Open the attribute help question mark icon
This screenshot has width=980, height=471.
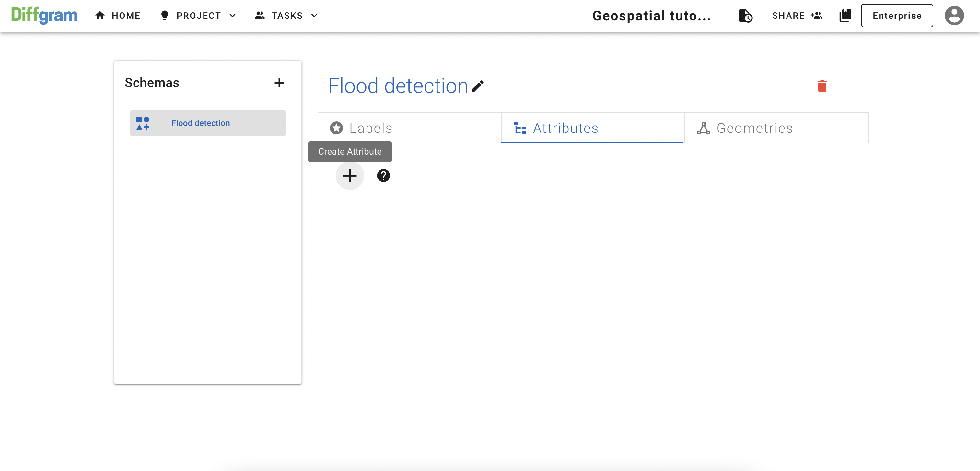pos(383,176)
